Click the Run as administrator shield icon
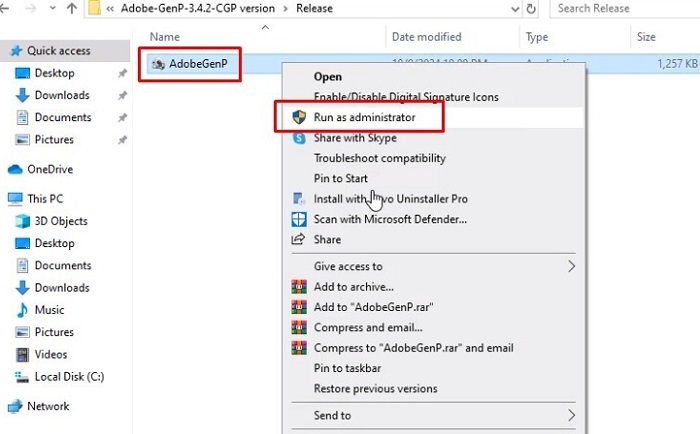 pos(299,117)
